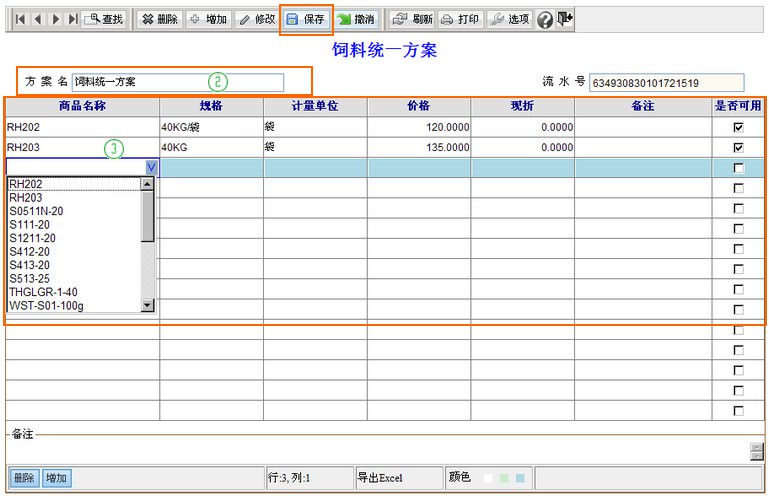
Task: Go to the next record
Action: (55, 19)
